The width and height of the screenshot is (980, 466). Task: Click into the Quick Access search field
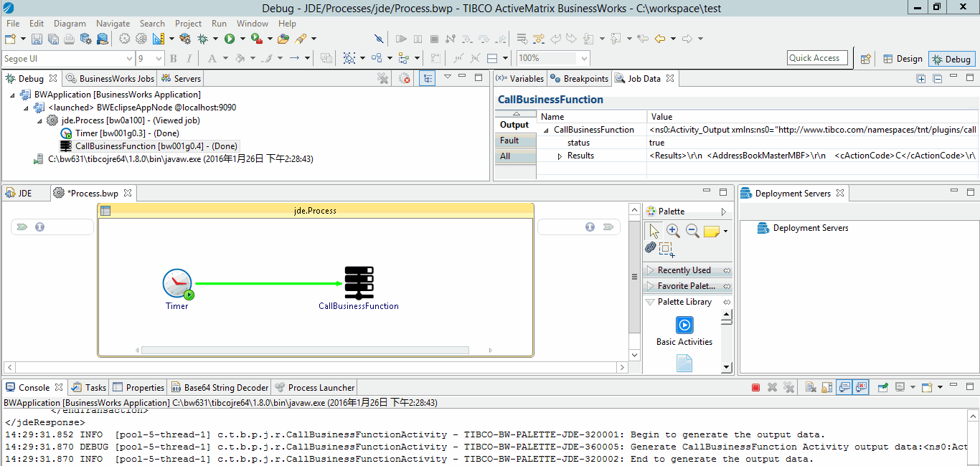tap(817, 58)
